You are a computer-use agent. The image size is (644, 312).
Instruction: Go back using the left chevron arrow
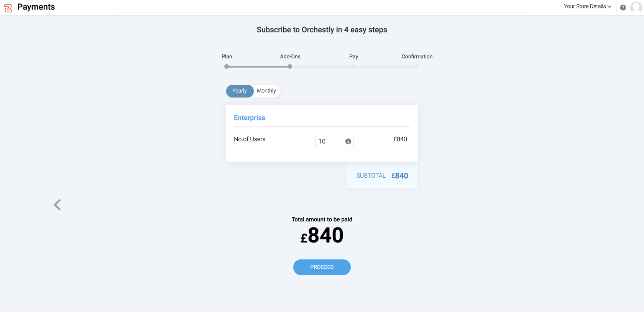(58, 205)
